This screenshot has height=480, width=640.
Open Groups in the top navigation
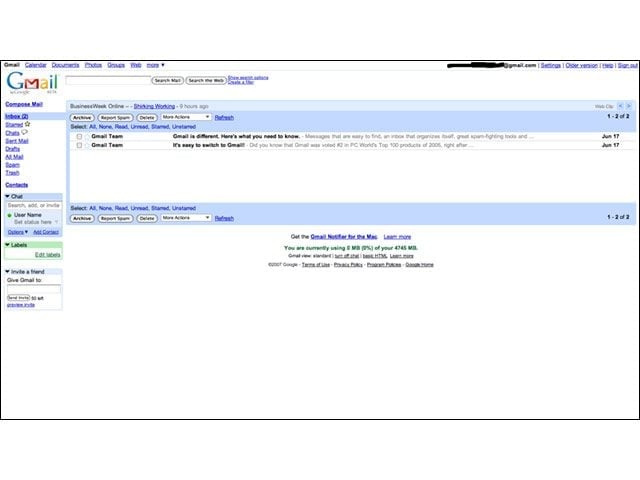[x=116, y=65]
